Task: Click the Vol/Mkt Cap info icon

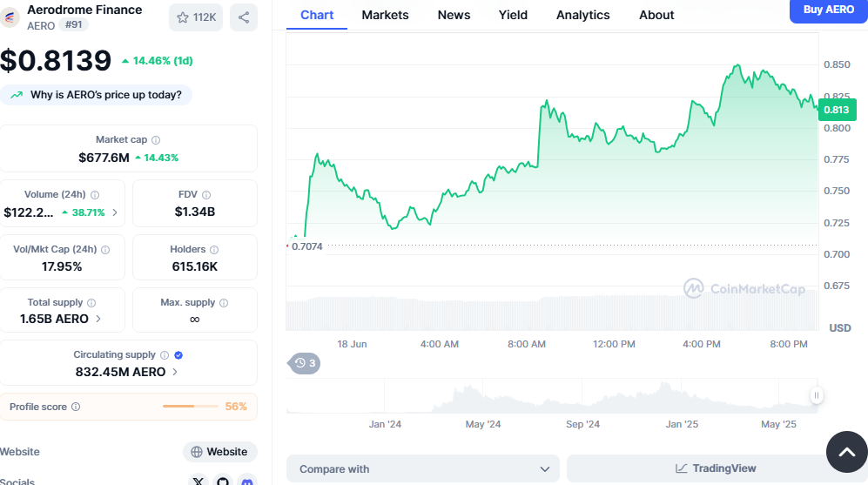Action: pos(105,250)
